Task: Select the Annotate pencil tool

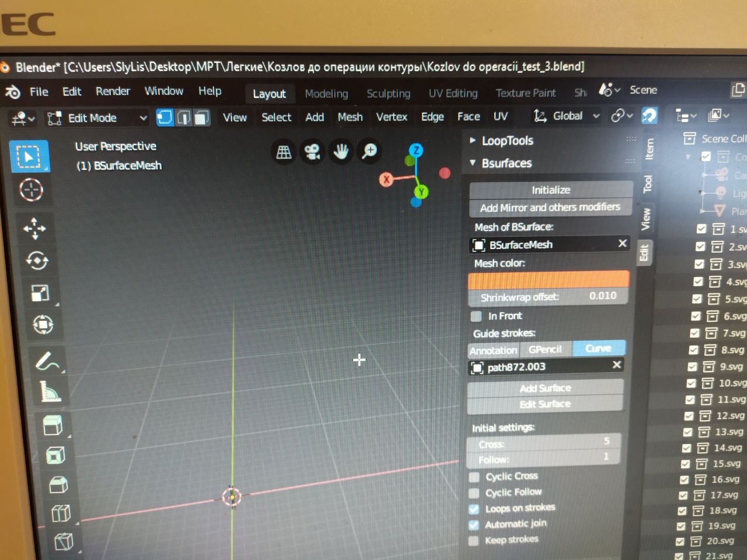Action: pyautogui.click(x=47, y=361)
